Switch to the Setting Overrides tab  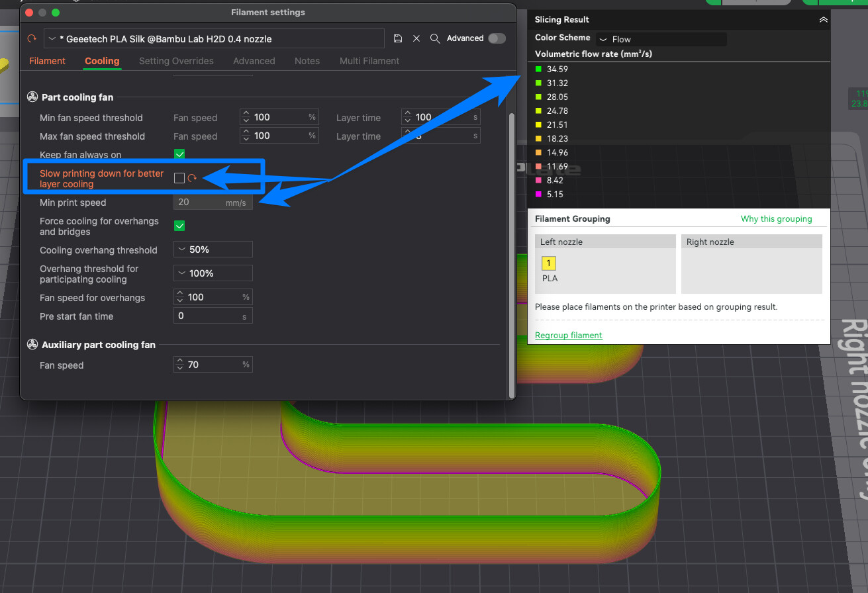click(176, 61)
